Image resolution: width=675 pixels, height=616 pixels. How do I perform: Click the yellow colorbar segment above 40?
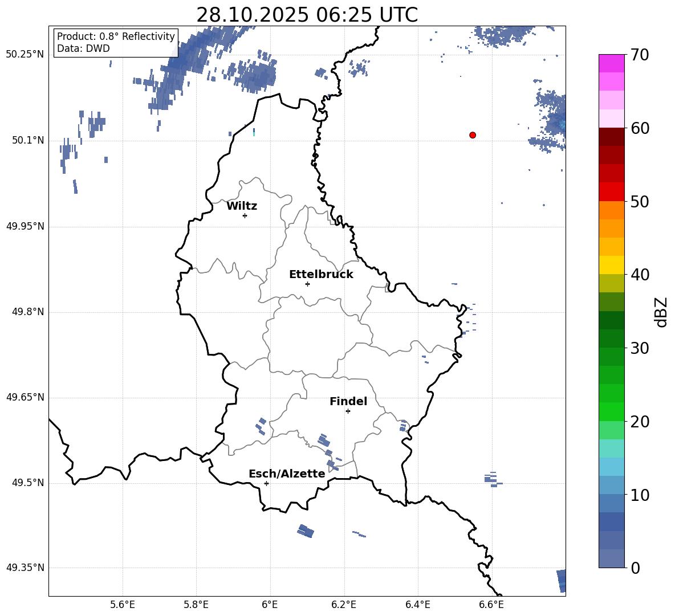[612, 265]
